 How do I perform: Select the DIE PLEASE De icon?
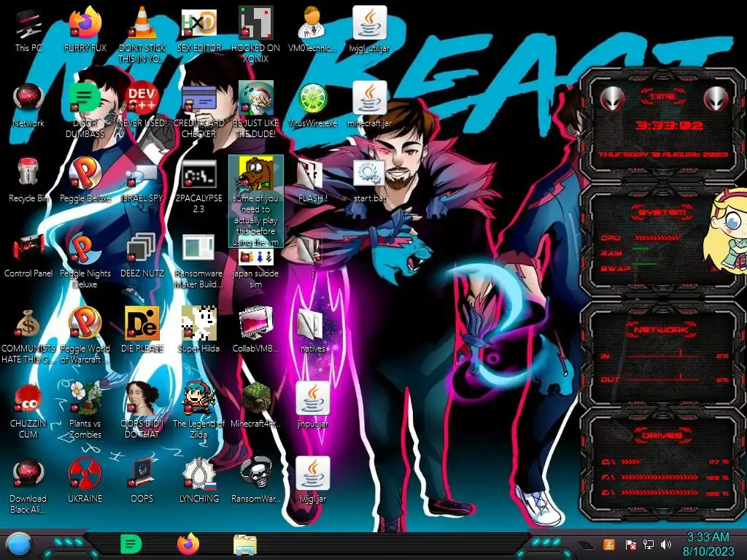142,323
